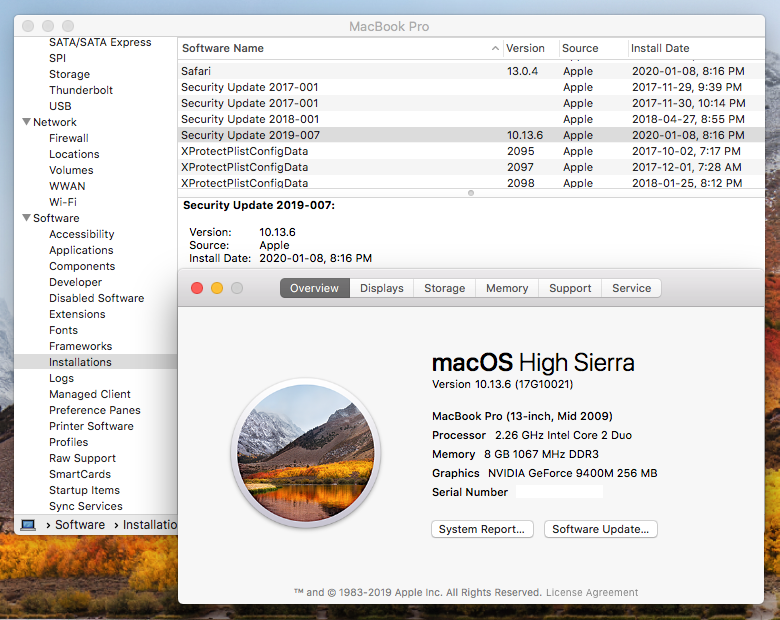Open the Displays tab
This screenshot has height=620, width=780.
(x=382, y=288)
